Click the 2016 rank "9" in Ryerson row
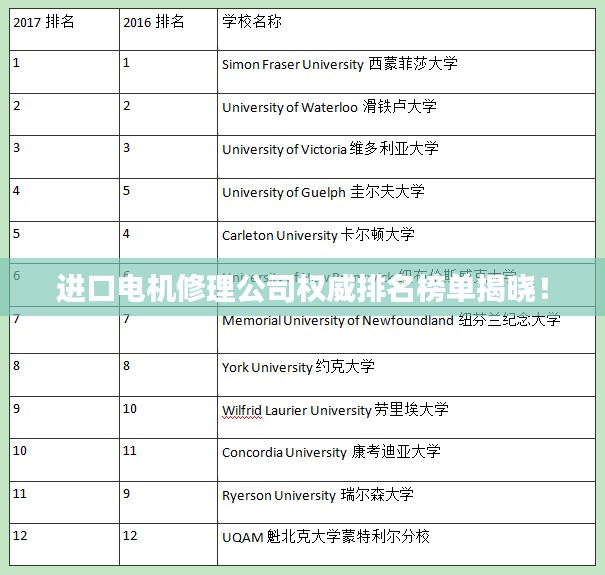605x575 pixels. 127,493
